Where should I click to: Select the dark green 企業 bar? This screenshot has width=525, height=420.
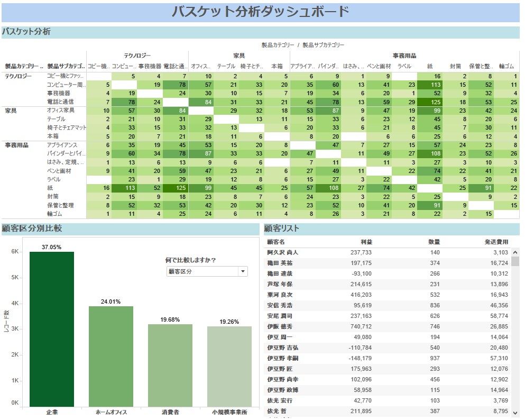click(x=52, y=329)
